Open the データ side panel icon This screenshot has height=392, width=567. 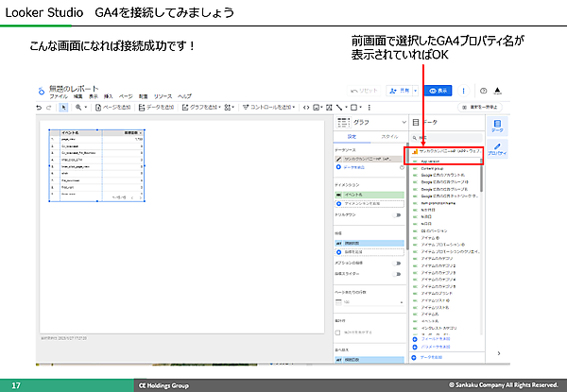point(497,127)
